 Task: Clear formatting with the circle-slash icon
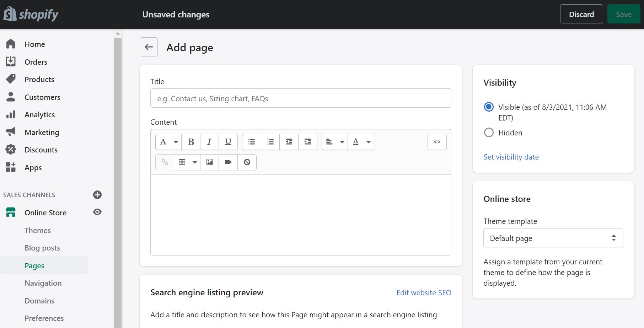coord(247,162)
